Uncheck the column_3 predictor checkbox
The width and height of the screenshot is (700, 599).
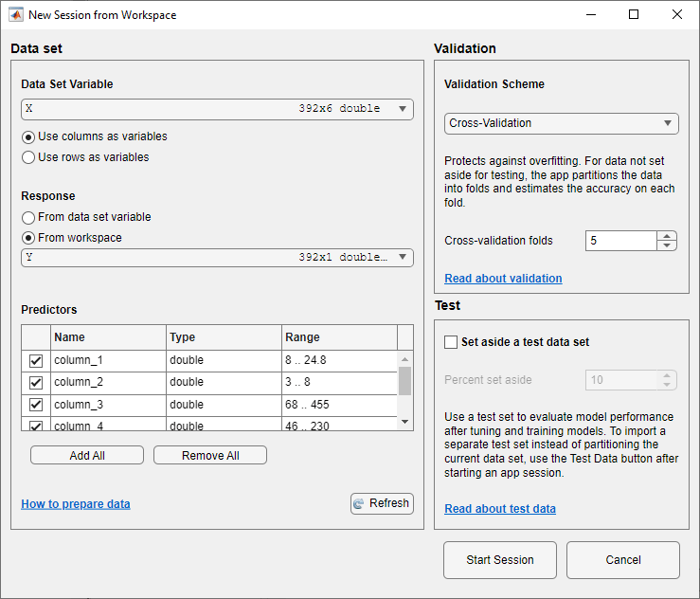36,405
